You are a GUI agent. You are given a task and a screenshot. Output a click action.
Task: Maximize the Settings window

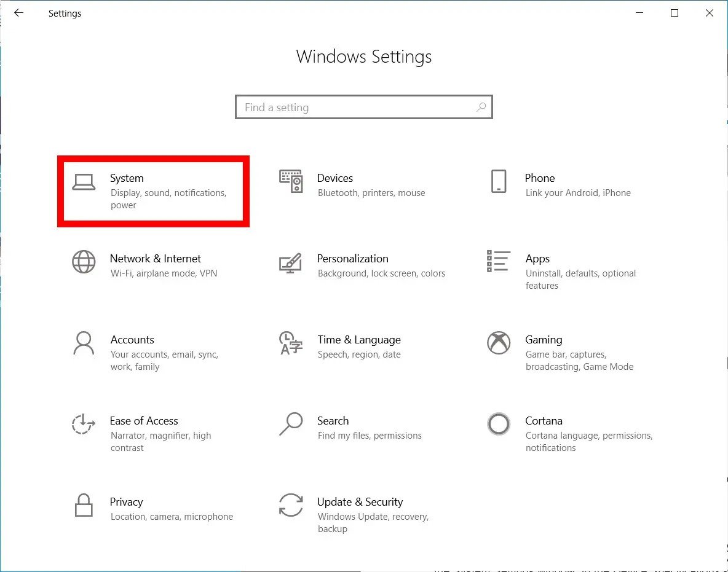675,13
